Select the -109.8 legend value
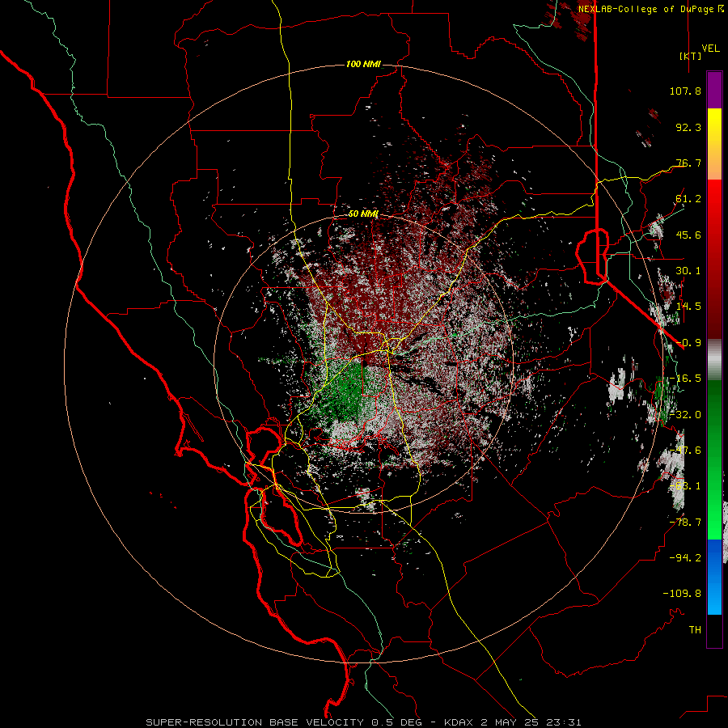This screenshot has width=728, height=728. (682, 594)
